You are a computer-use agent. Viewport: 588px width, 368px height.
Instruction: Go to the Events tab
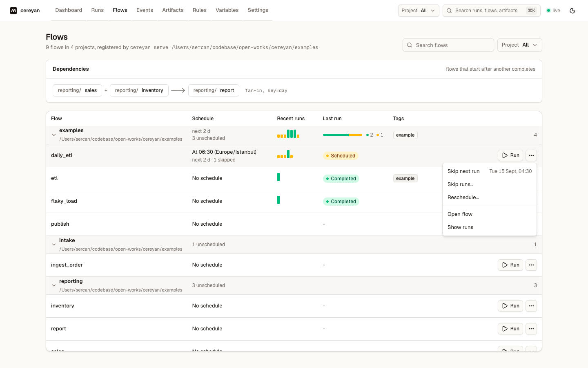click(145, 10)
